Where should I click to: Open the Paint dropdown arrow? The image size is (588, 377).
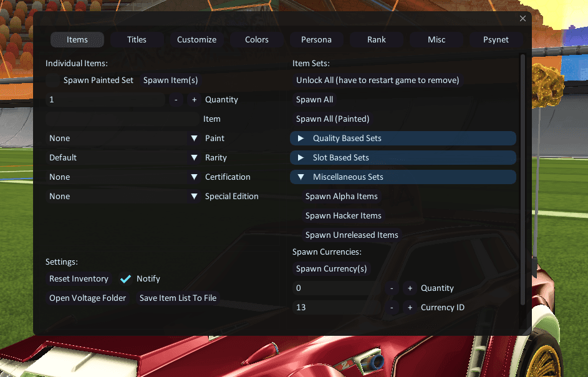coord(194,138)
